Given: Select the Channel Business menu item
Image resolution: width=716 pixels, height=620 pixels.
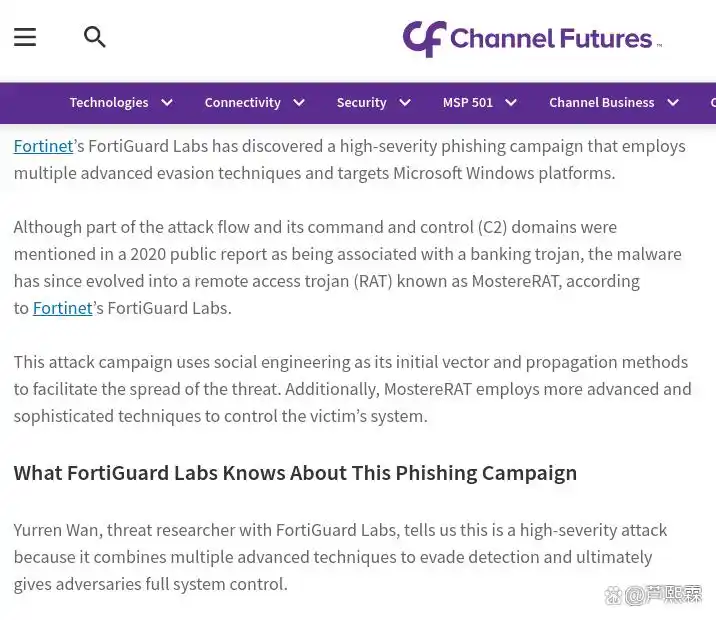Looking at the screenshot, I should point(601,103).
